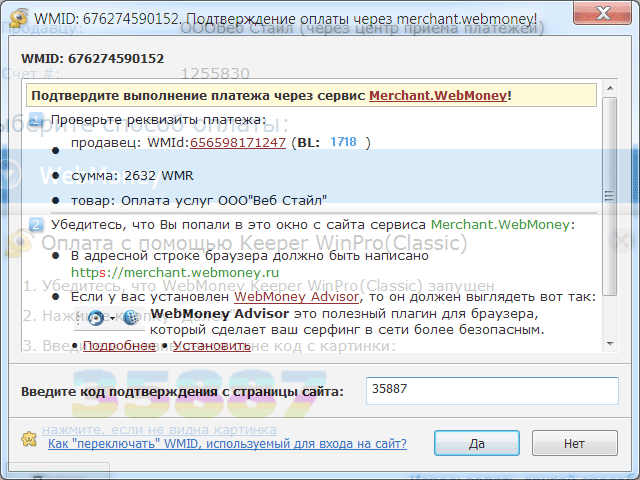Click the WebMoney Advisor toolbar icon

point(96,318)
